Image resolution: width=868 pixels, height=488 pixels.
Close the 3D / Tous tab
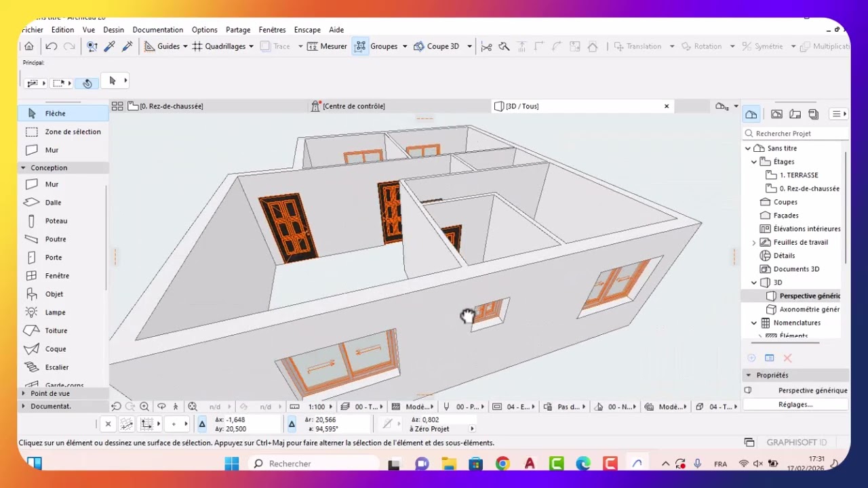click(667, 106)
